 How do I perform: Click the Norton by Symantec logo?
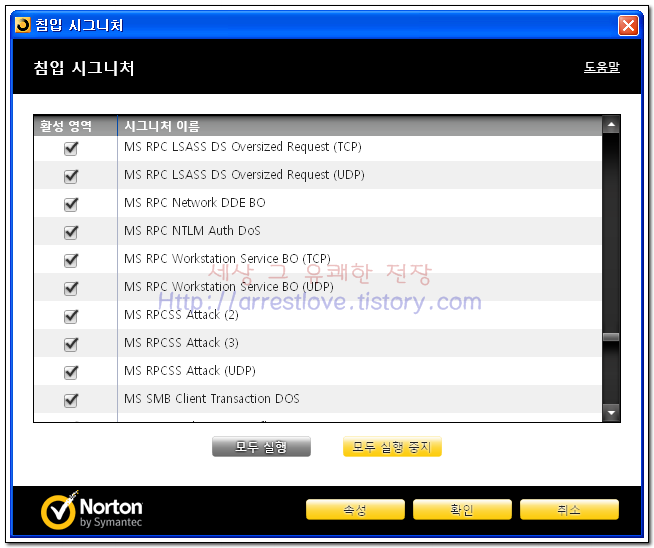click(x=92, y=510)
